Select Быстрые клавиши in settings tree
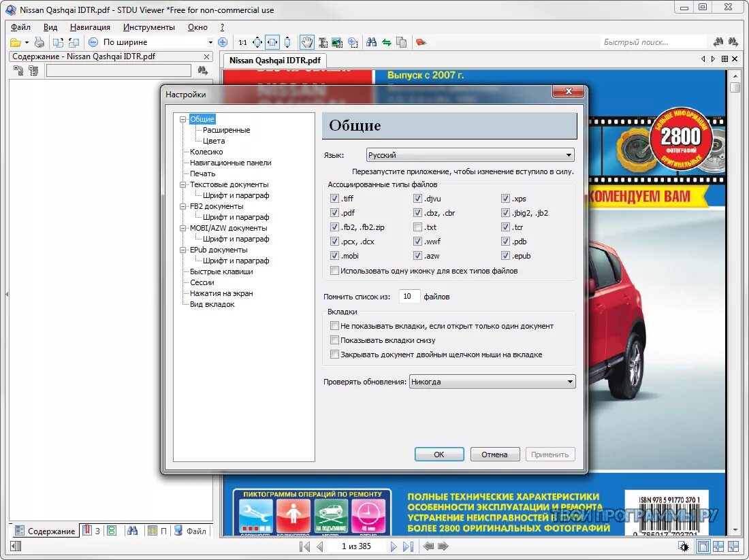Viewport: 749px width, 560px height. (x=221, y=271)
